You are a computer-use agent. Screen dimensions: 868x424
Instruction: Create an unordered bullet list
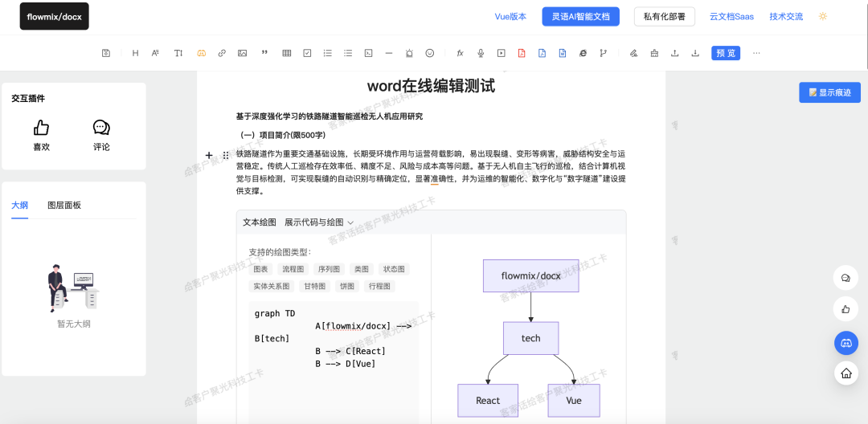tap(348, 53)
